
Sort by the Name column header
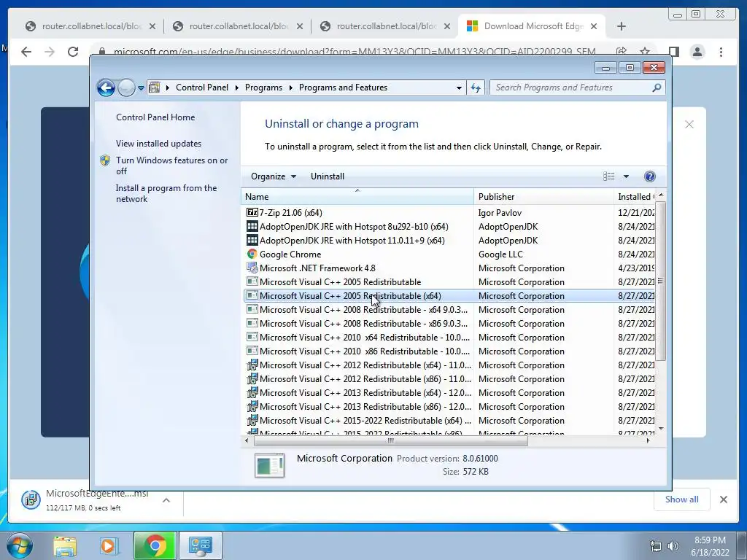click(x=357, y=197)
